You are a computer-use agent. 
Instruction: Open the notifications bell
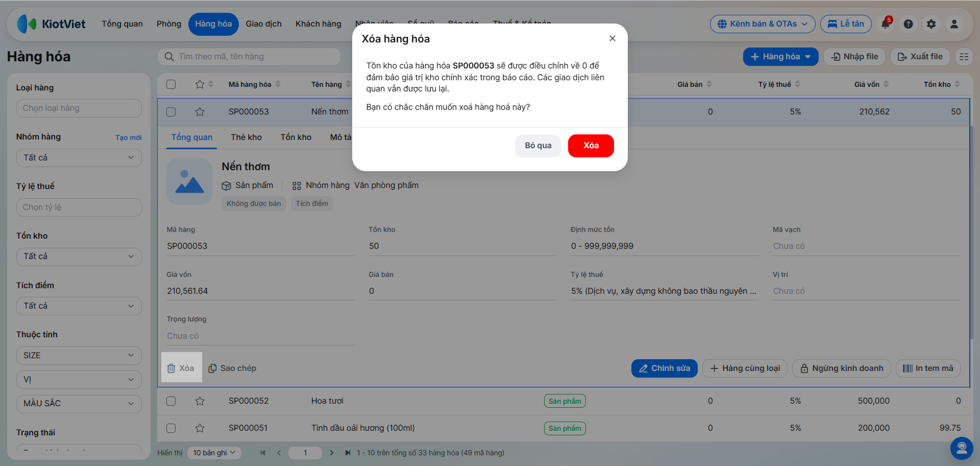886,24
